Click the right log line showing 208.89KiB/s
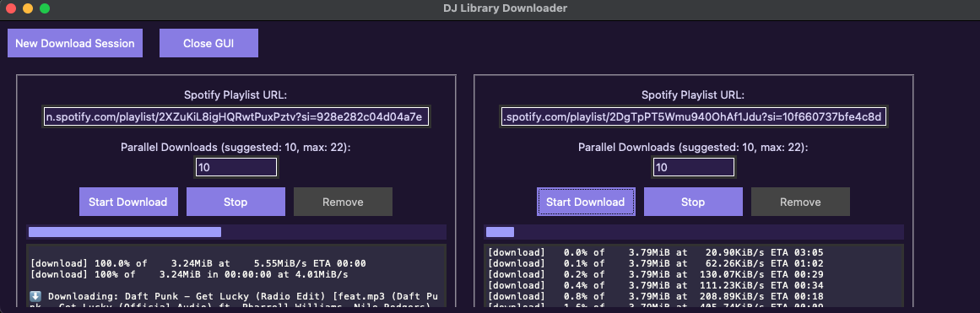Image resolution: width=980 pixels, height=313 pixels. point(655,296)
